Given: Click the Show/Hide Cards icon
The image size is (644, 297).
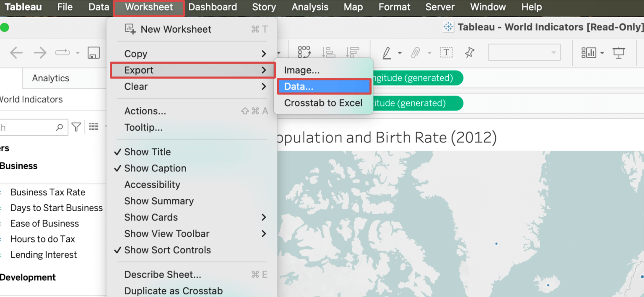Looking at the screenshot, I should 589,53.
